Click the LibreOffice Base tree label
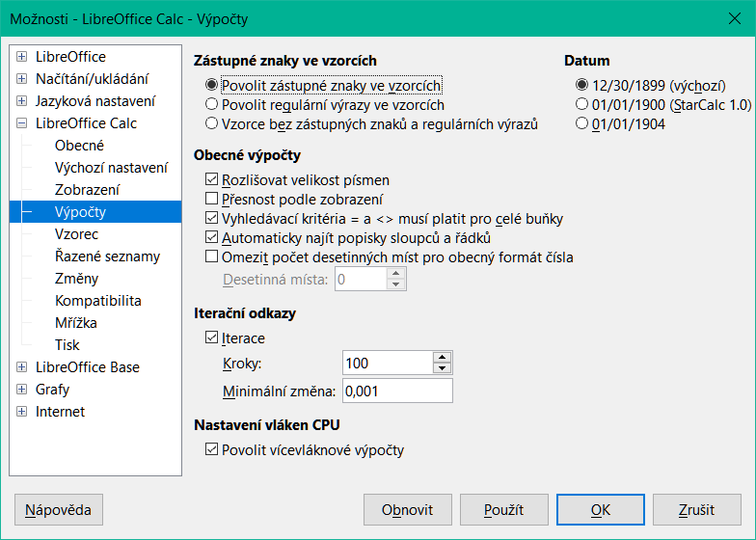This screenshot has width=756, height=540. click(87, 366)
